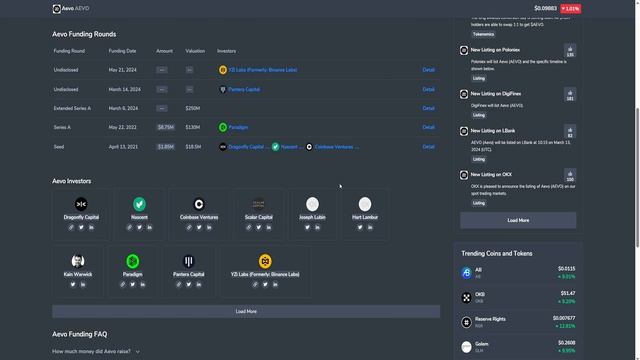Select Listing tag under DigiFinex news
Image resolution: width=640 pixels, height=360 pixels.
tap(479, 115)
